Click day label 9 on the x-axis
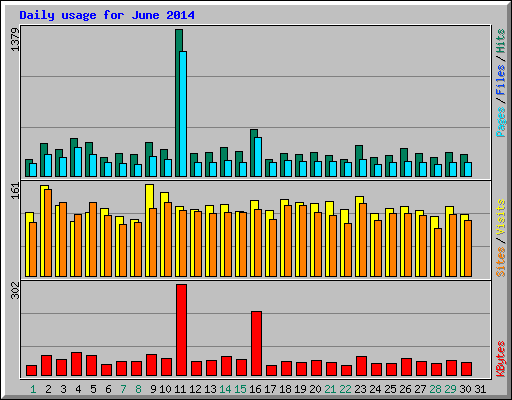 pyautogui.click(x=153, y=389)
